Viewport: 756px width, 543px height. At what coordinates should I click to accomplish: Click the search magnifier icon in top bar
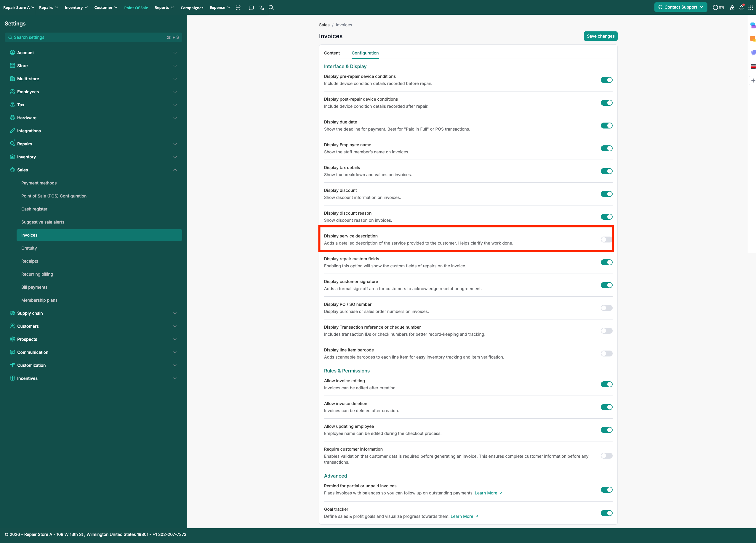point(271,7)
